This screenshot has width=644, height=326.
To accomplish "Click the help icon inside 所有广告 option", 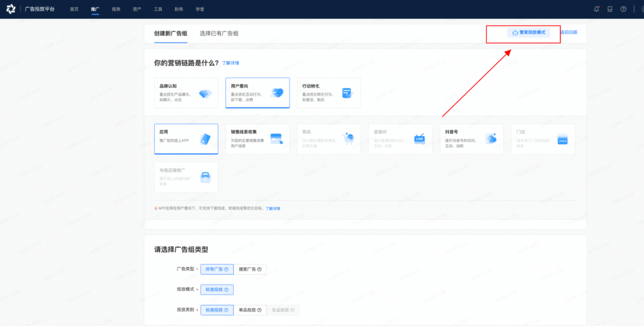I will [226, 269].
